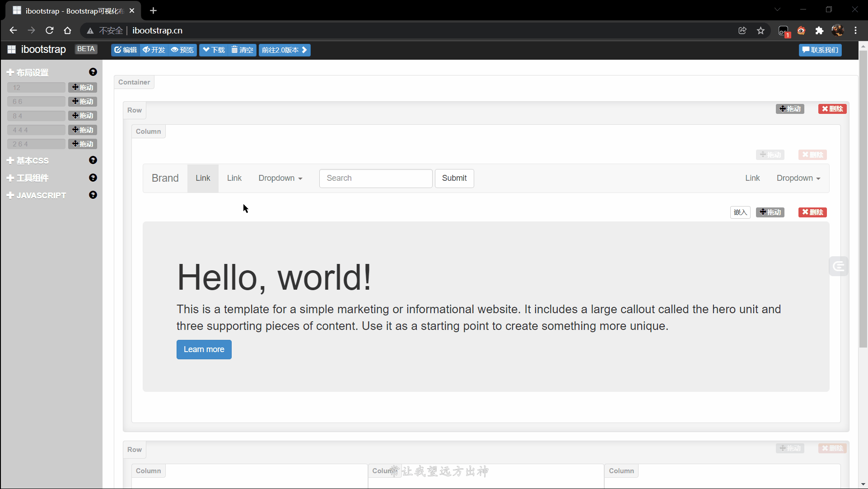Click the 拖动 drag handle for 4 4 4 layout

(83, 130)
